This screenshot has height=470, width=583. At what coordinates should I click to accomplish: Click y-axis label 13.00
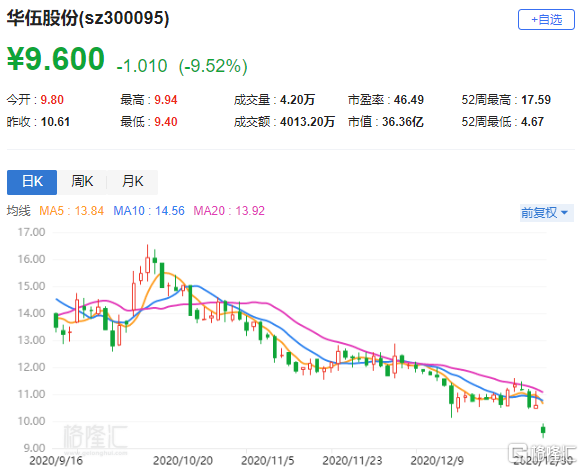pos(32,340)
